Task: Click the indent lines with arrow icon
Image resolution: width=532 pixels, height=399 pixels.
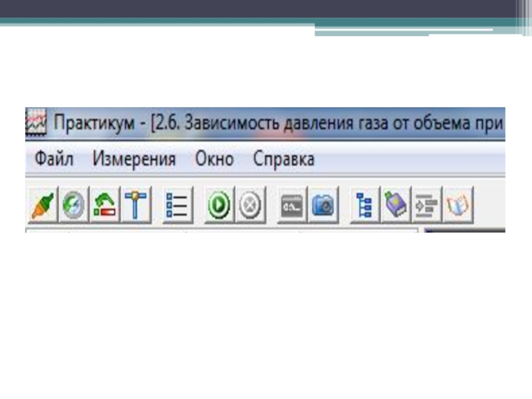Action: (x=427, y=205)
